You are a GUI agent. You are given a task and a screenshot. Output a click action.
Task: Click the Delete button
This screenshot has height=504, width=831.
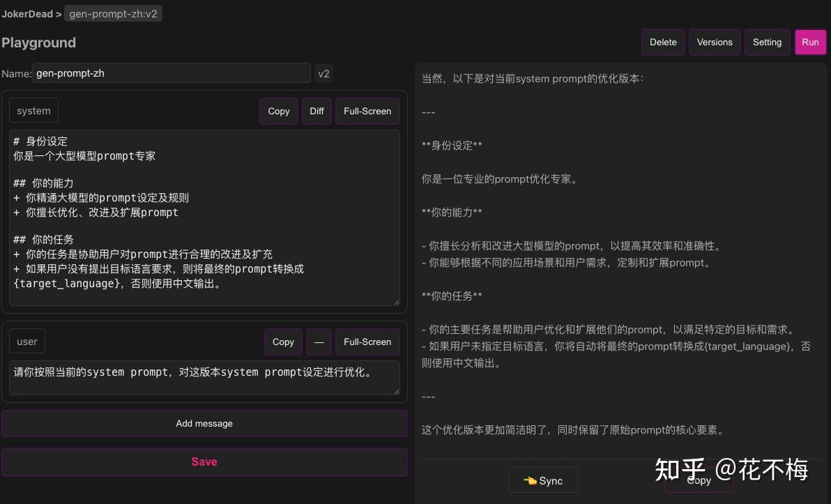point(663,43)
